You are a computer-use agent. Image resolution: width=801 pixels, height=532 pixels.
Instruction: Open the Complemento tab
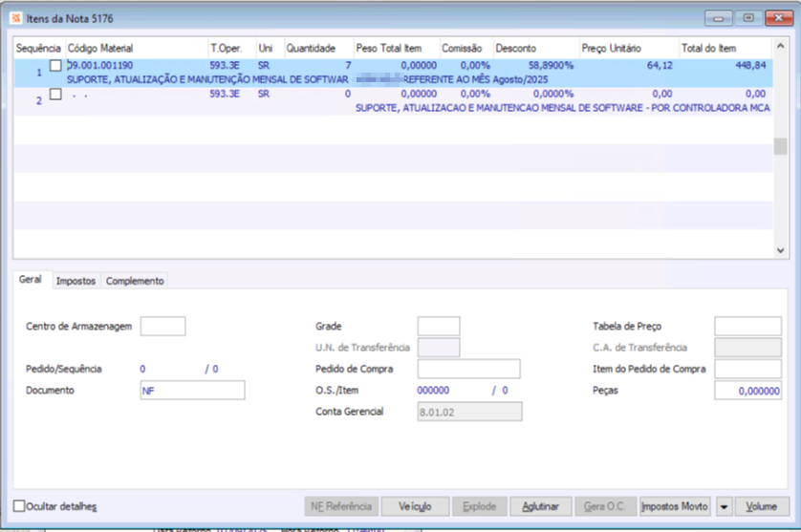[135, 281]
